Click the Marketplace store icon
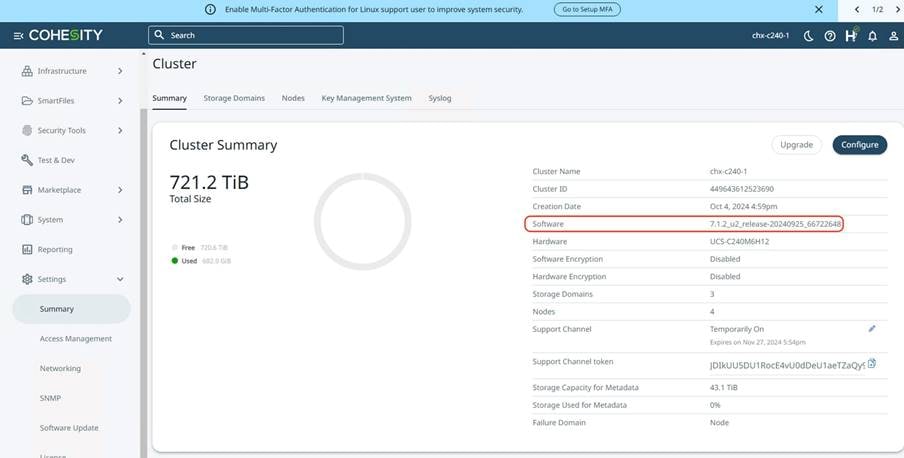Image resolution: width=904 pixels, height=458 pixels. click(x=27, y=190)
